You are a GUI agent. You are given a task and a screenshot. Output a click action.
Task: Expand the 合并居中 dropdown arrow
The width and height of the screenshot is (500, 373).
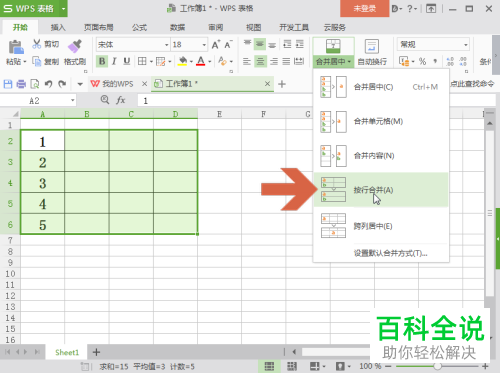[349, 62]
